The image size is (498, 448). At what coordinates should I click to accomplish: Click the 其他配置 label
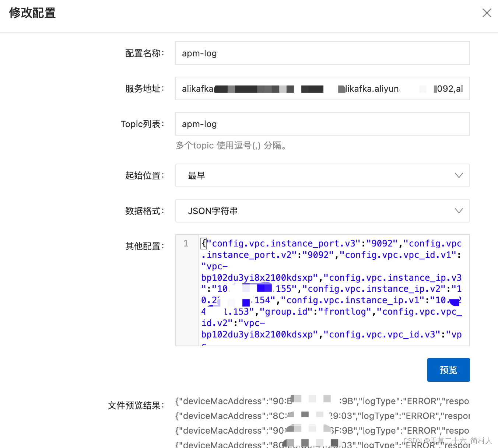pyautogui.click(x=145, y=246)
